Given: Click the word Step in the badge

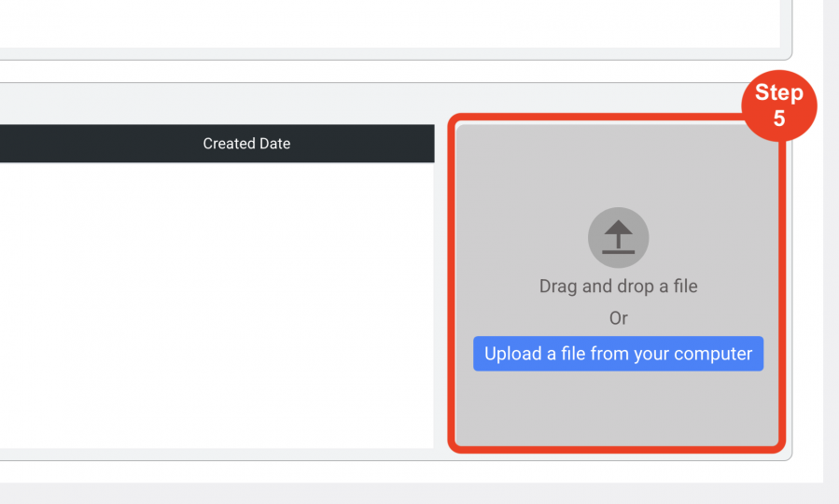Looking at the screenshot, I should tap(779, 92).
